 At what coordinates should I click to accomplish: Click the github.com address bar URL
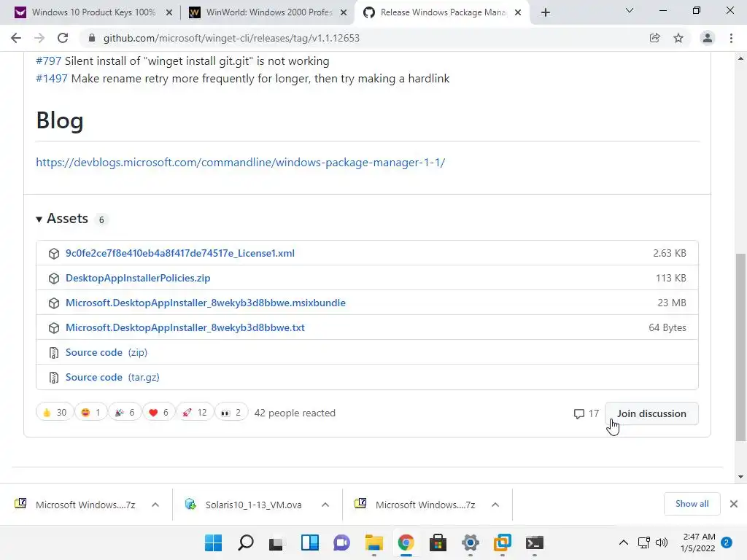pos(231,38)
